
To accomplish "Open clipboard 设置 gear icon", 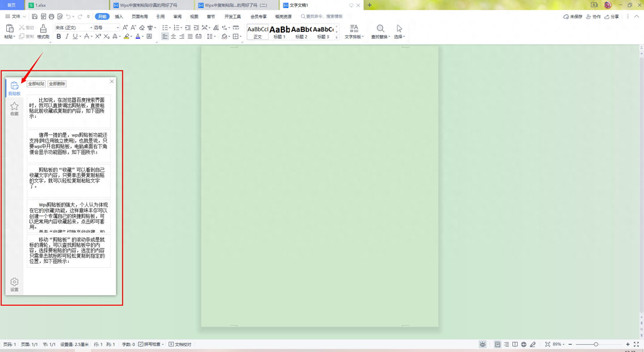I will tap(14, 282).
